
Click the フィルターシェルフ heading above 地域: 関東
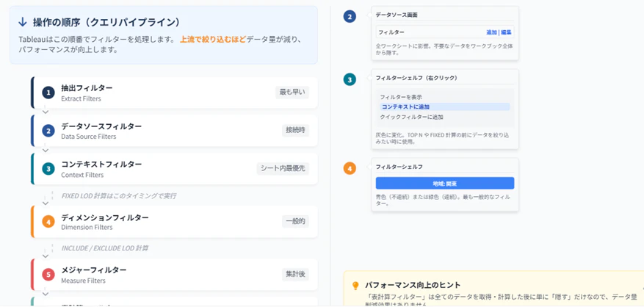pos(399,167)
